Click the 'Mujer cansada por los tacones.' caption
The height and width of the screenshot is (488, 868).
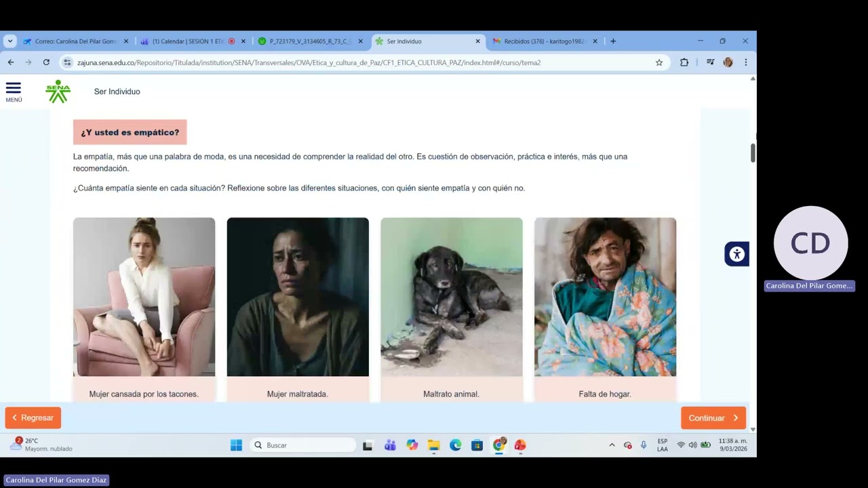coord(144,394)
